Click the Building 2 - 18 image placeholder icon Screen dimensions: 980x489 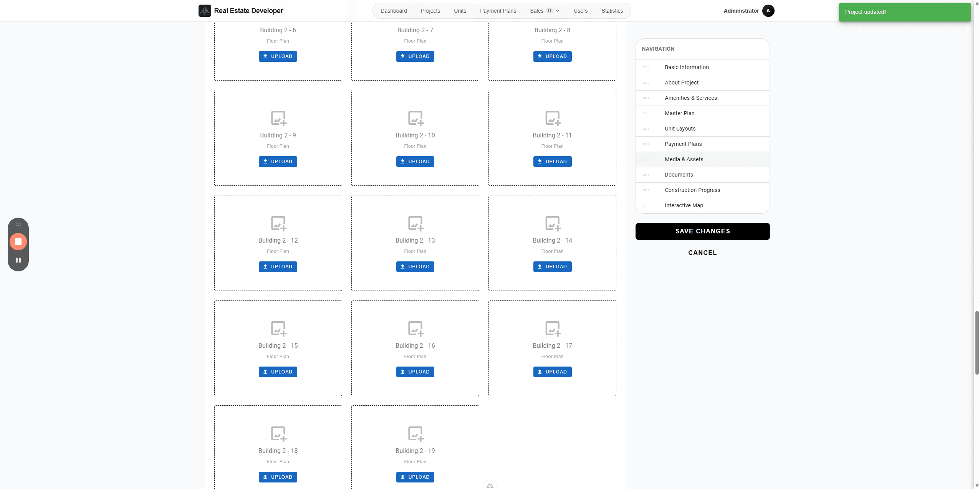coord(278,434)
